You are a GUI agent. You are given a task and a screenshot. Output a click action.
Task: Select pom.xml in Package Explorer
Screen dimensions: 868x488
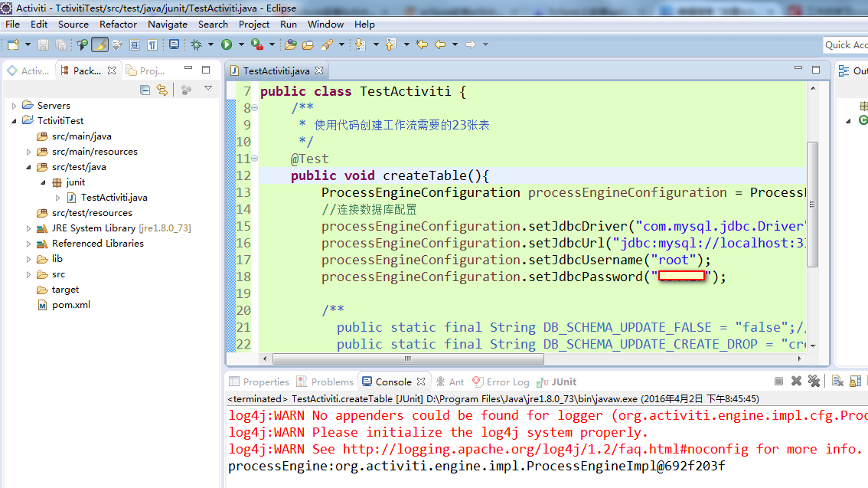click(71, 305)
